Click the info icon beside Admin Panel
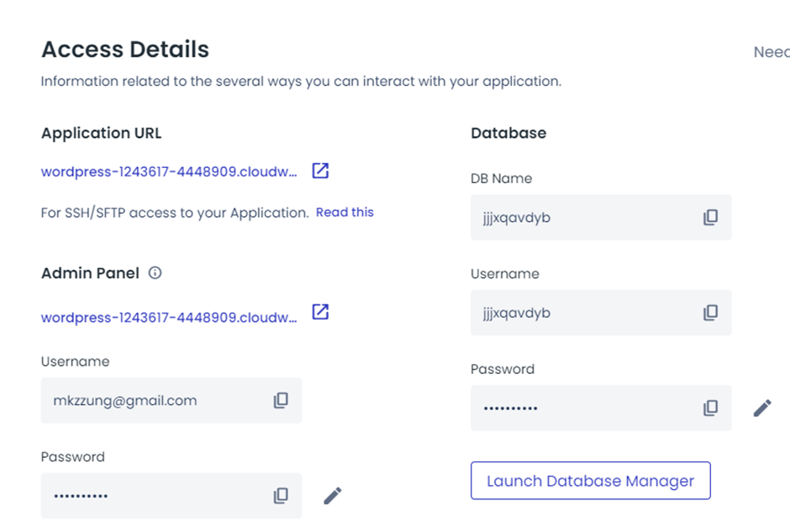This screenshot has width=790, height=532. point(155,273)
